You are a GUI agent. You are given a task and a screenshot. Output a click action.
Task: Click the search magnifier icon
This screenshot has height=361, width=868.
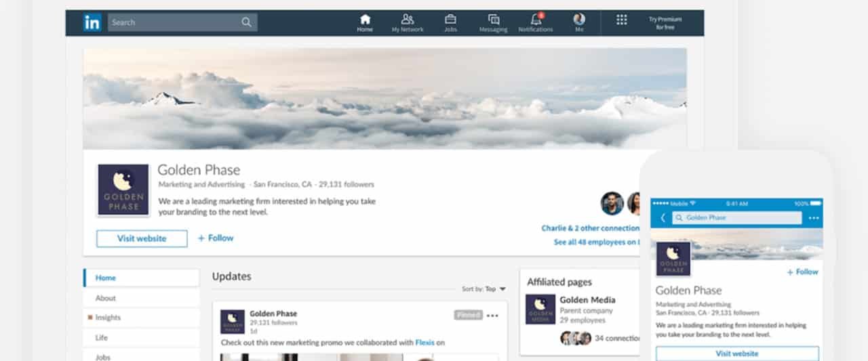246,22
